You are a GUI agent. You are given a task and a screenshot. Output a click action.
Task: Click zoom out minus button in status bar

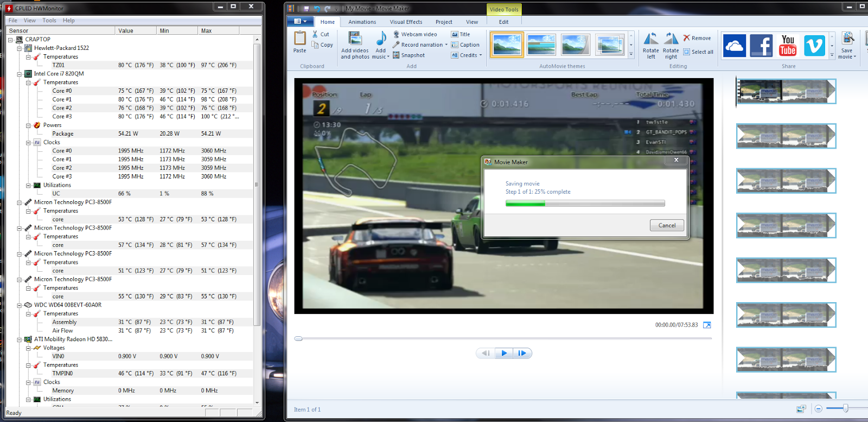[819, 408]
